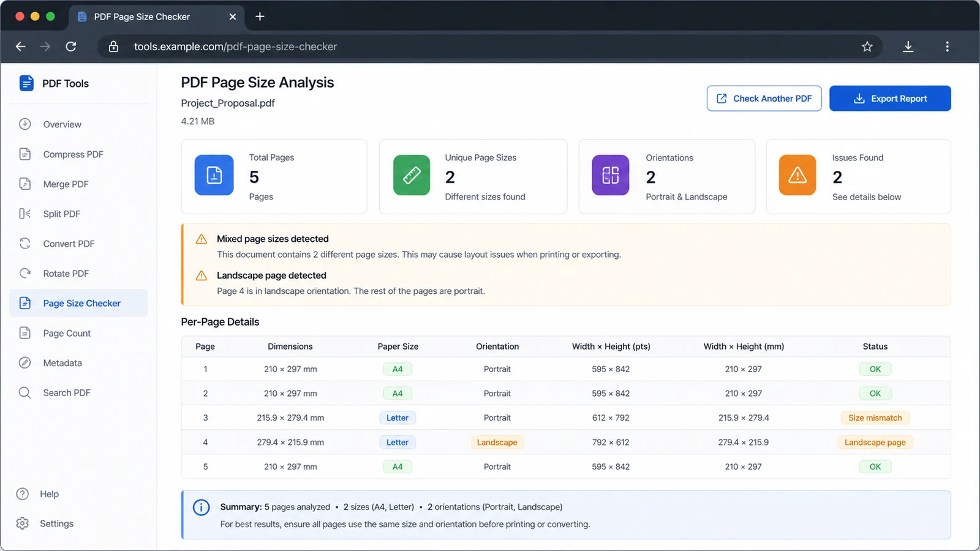
Task: Click the Metadata icon in sidebar
Action: [25, 362]
